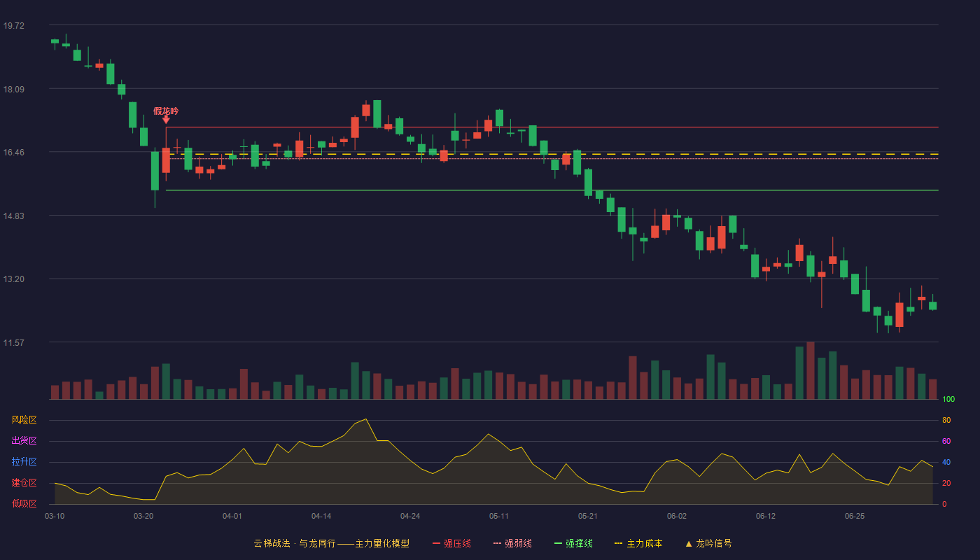
Task: Click the 06-12 date label
Action: pos(766,516)
